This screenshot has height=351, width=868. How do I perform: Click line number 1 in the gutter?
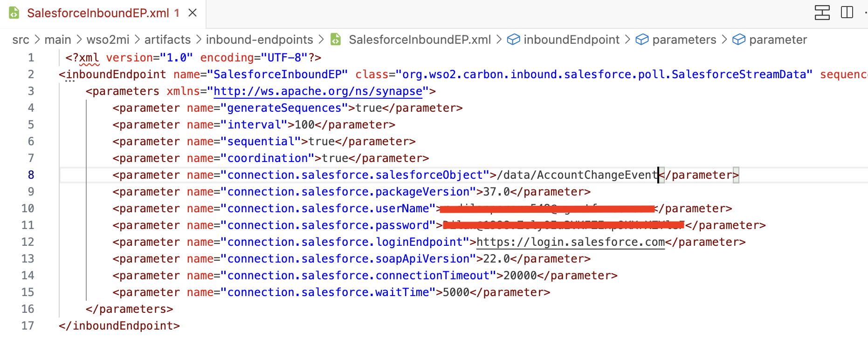pyautogui.click(x=31, y=58)
